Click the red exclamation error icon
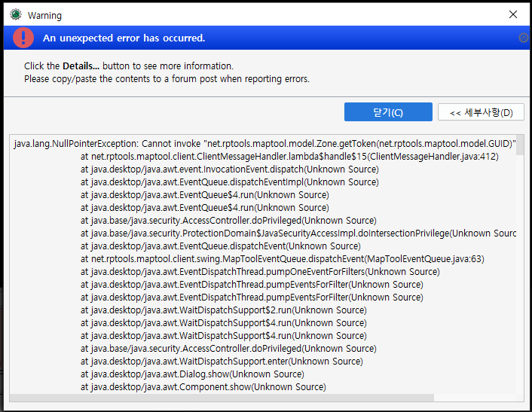This screenshot has width=532, height=412. point(23,38)
